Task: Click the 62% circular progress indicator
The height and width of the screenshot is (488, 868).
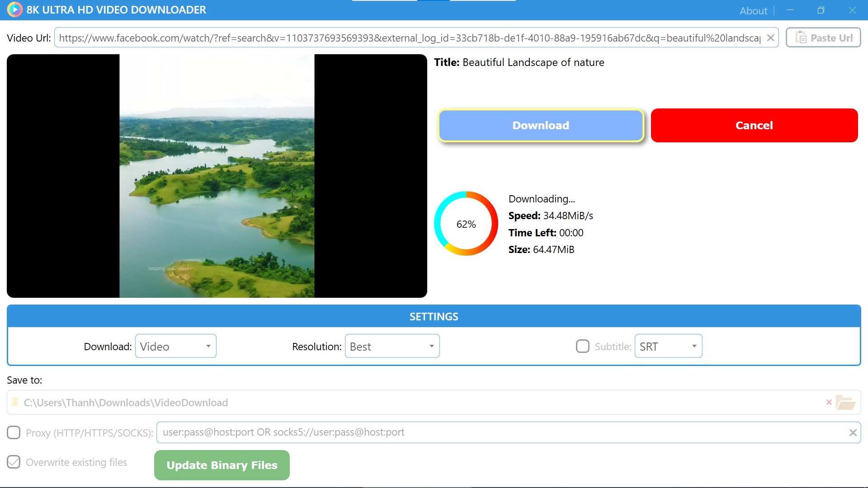Action: 466,224
